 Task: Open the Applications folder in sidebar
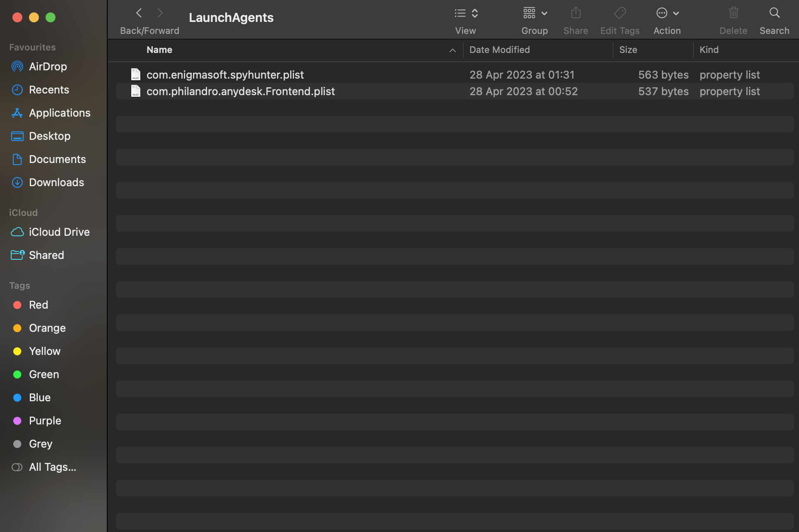point(59,113)
